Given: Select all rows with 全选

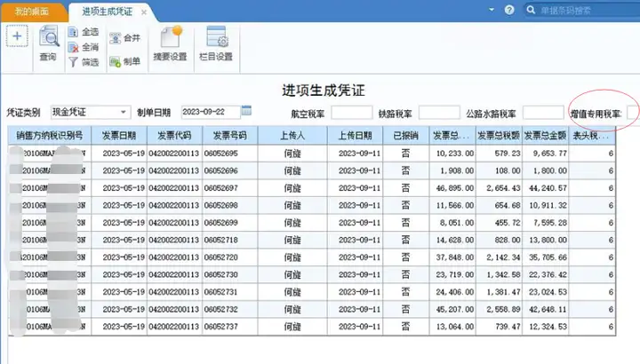Looking at the screenshot, I should [x=84, y=32].
